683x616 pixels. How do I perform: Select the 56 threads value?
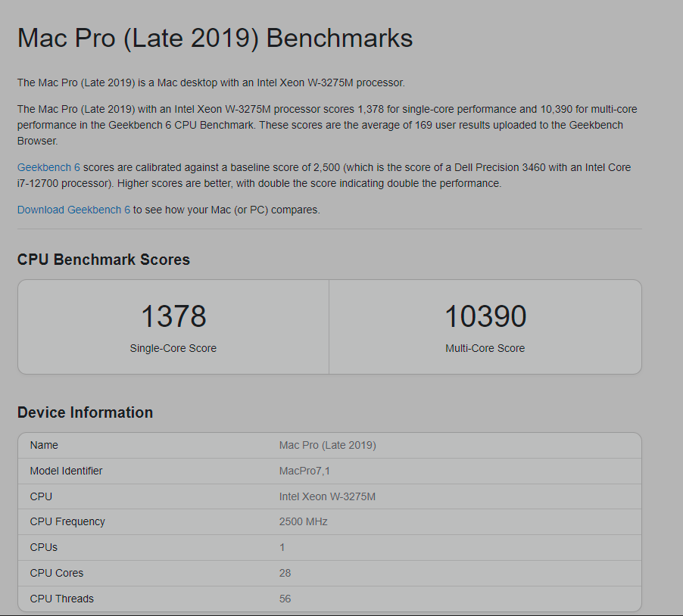click(285, 599)
